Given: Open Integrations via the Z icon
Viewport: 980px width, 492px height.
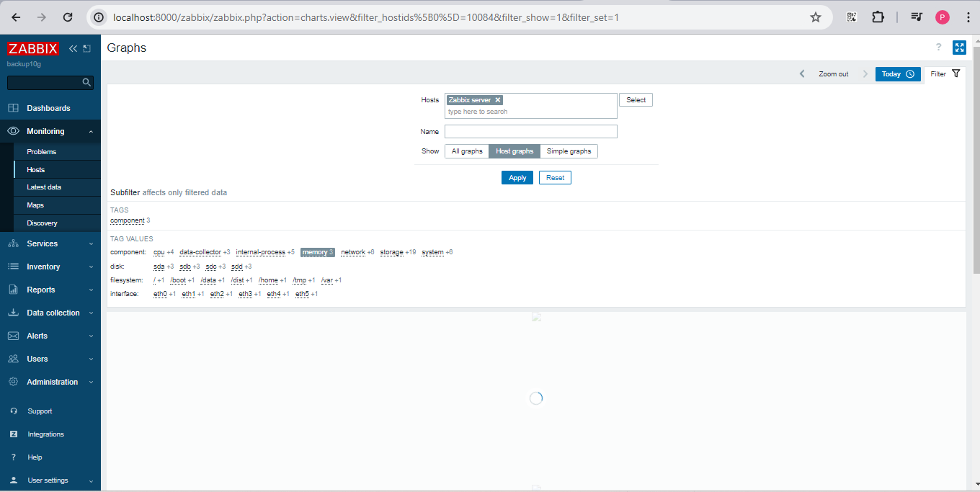Looking at the screenshot, I should (x=14, y=434).
